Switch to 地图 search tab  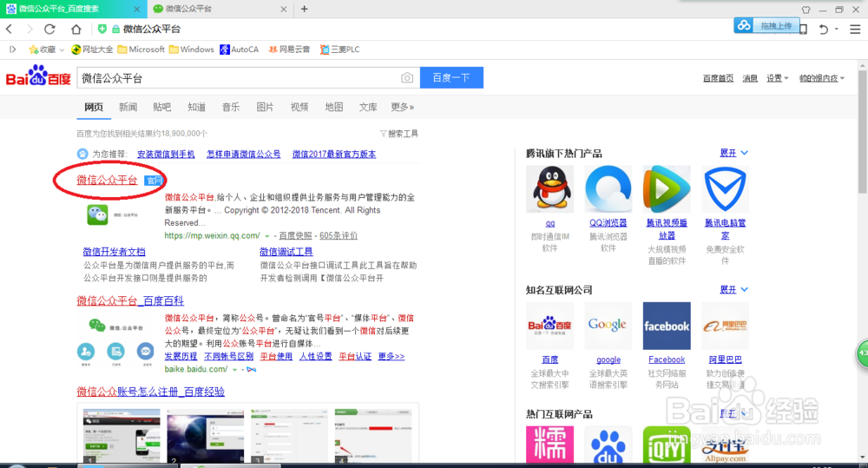click(334, 107)
